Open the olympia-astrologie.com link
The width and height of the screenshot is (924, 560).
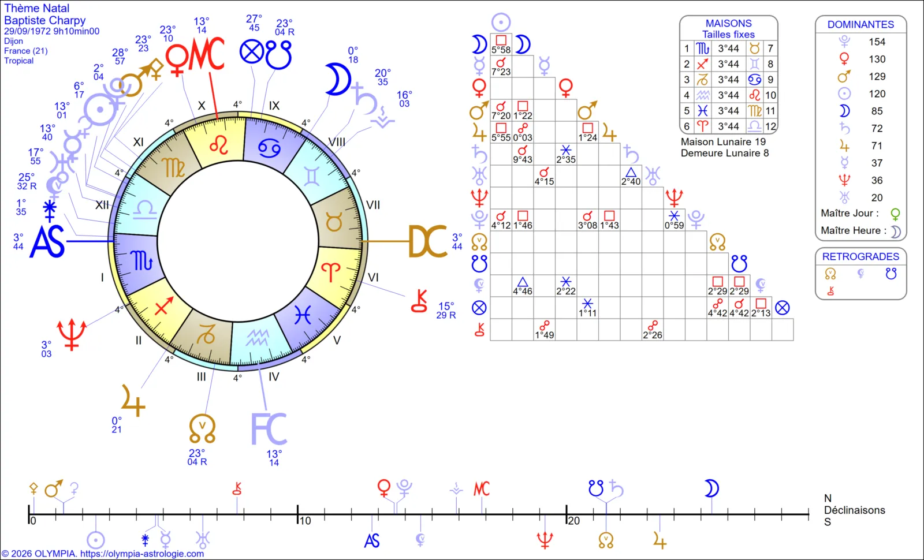pyautogui.click(x=141, y=554)
